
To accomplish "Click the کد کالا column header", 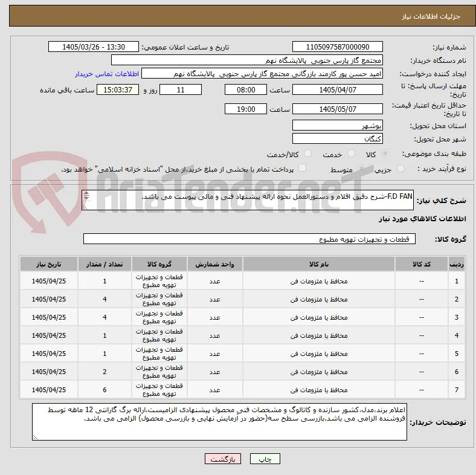I will tap(422, 264).
